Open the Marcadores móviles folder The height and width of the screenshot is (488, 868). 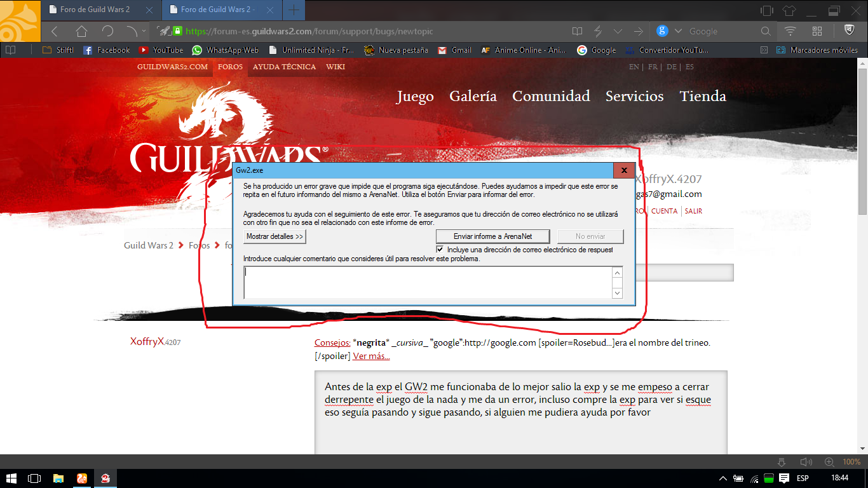click(x=816, y=50)
